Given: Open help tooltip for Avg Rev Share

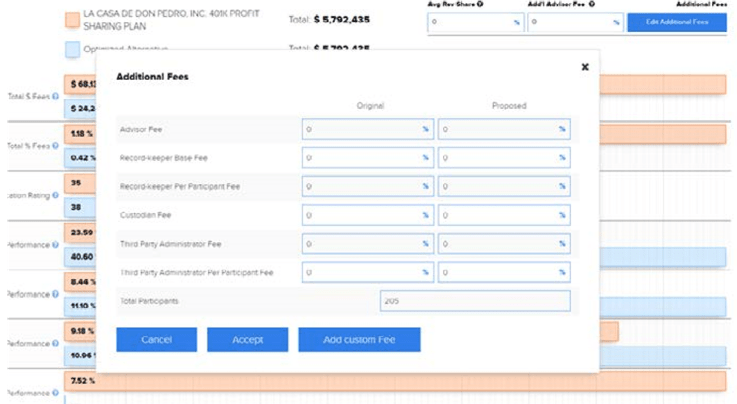Looking at the screenshot, I should click(x=480, y=4).
